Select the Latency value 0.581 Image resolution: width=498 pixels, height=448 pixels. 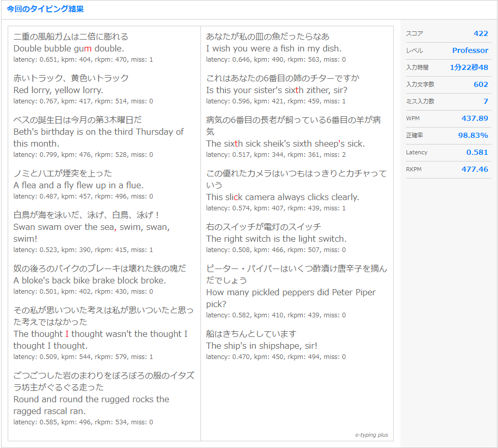click(x=478, y=152)
